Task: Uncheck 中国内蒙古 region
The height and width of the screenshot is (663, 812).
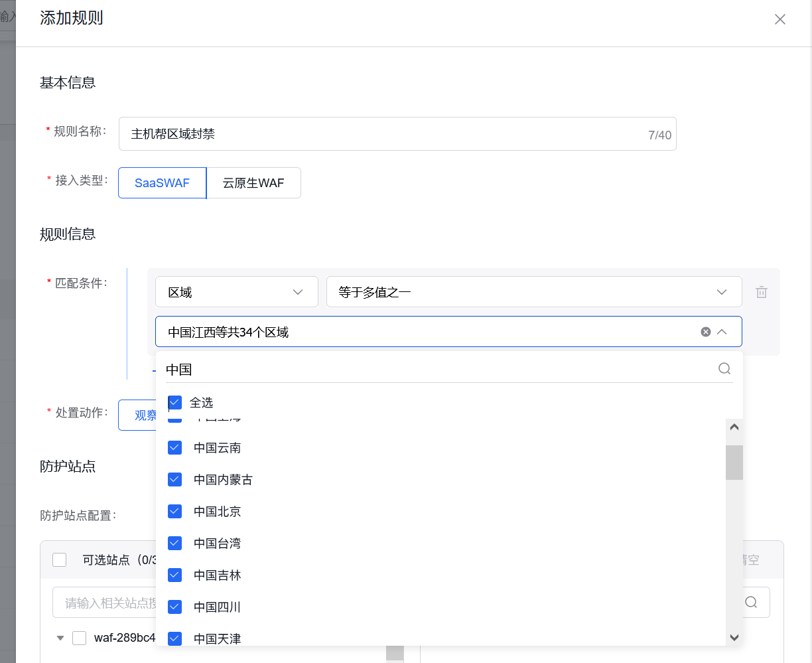Action: tap(175, 480)
